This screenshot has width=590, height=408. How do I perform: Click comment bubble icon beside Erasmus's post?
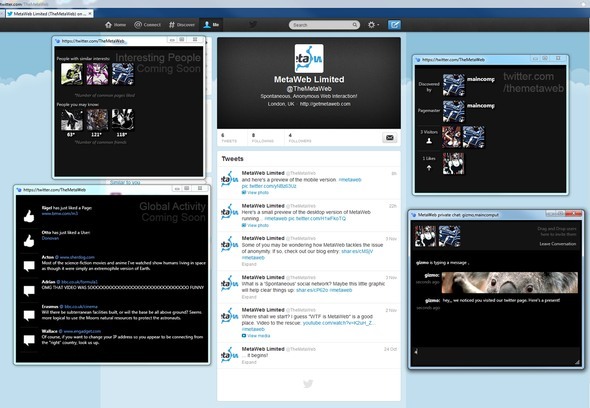point(29,315)
